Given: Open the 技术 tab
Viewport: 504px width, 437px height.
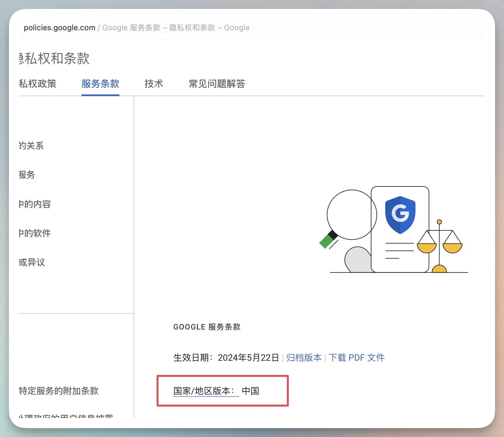Looking at the screenshot, I should coord(154,84).
